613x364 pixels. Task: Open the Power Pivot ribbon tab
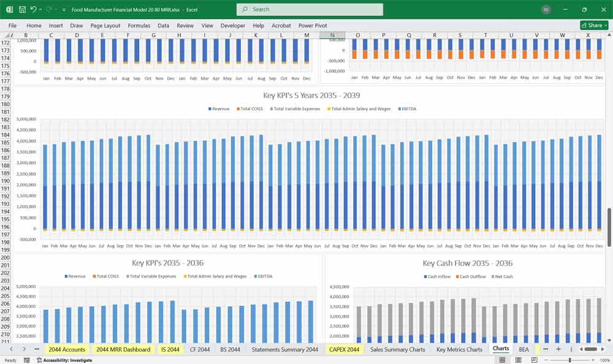tap(314, 25)
